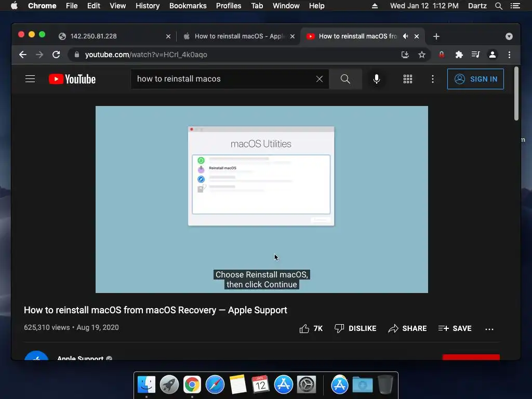Search with your voice microphone
532x399 pixels.
377,79
